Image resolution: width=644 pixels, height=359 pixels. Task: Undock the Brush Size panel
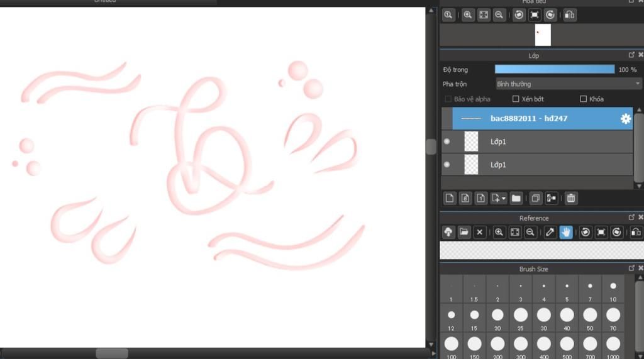(x=631, y=268)
